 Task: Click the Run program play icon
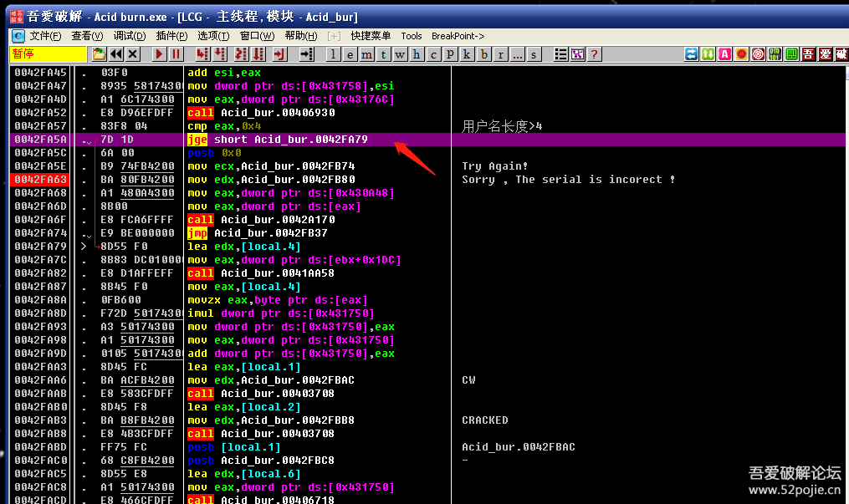[x=159, y=54]
